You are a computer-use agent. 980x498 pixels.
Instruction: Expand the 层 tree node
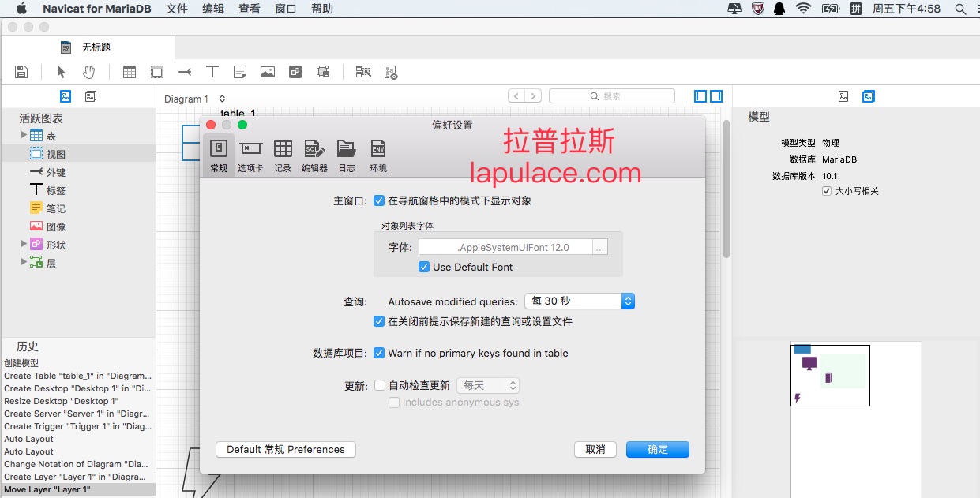point(24,262)
